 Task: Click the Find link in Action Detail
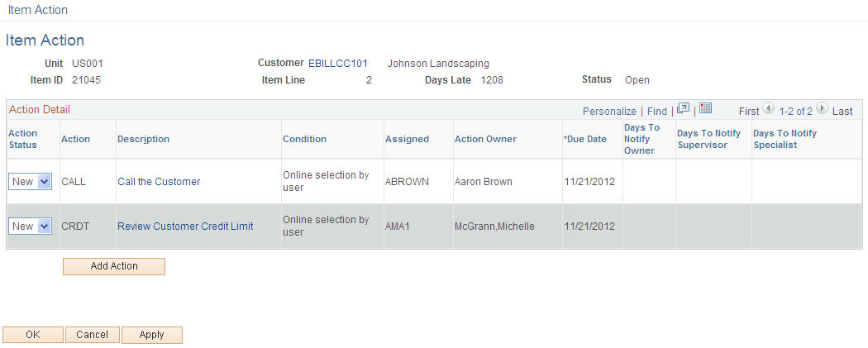click(x=657, y=111)
